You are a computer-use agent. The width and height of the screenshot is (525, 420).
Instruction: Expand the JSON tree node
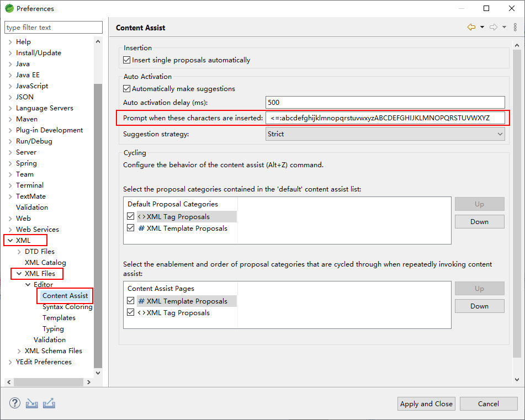coord(10,97)
